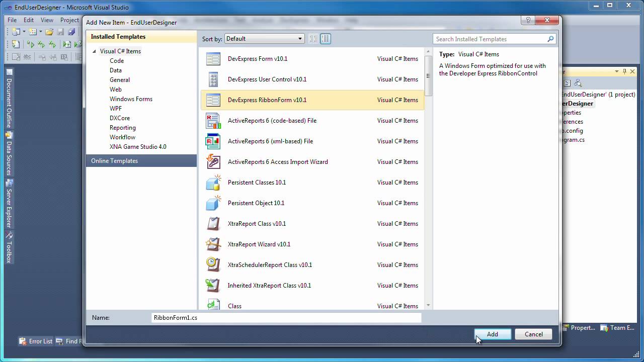Select Windows Forms category in templates tree

click(x=131, y=99)
